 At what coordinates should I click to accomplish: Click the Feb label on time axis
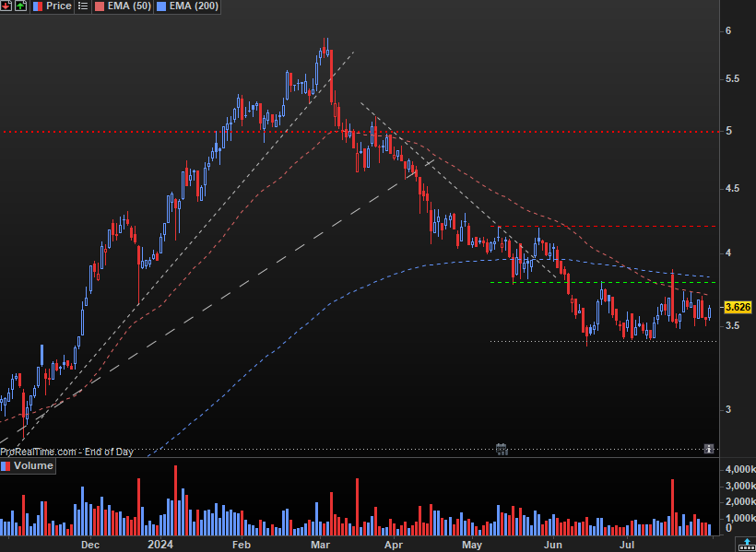(x=241, y=545)
